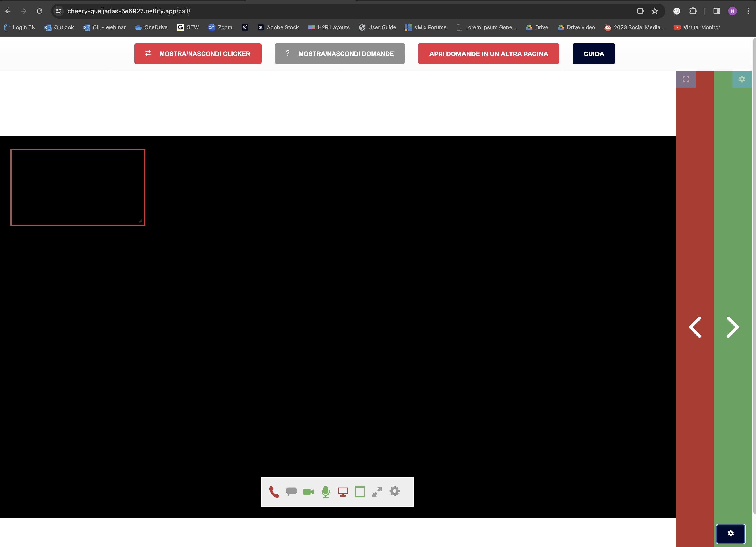This screenshot has width=756, height=547.
Task: Click the clicker fullscreen icon on red panel
Action: click(x=686, y=79)
